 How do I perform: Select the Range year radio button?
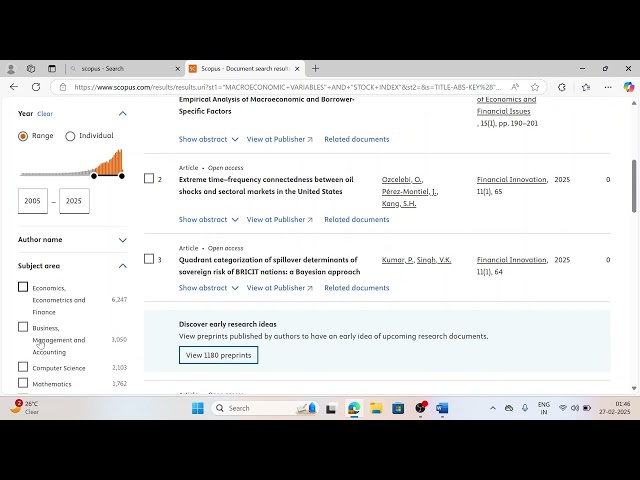click(23, 136)
